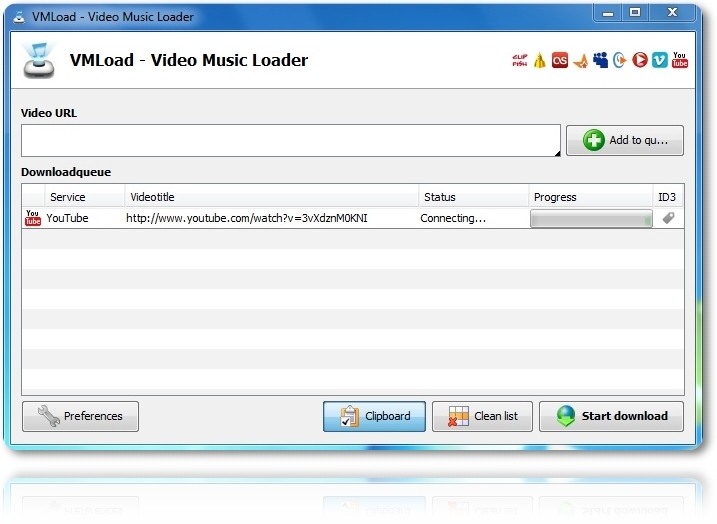Viewport: 717px width, 524px height.
Task: Click the yellow cone service icon
Action: point(540,60)
